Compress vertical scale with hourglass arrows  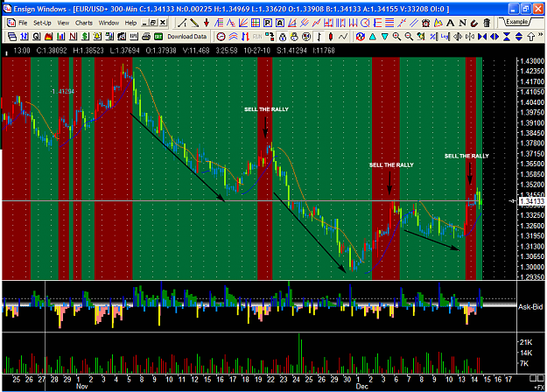(507, 37)
